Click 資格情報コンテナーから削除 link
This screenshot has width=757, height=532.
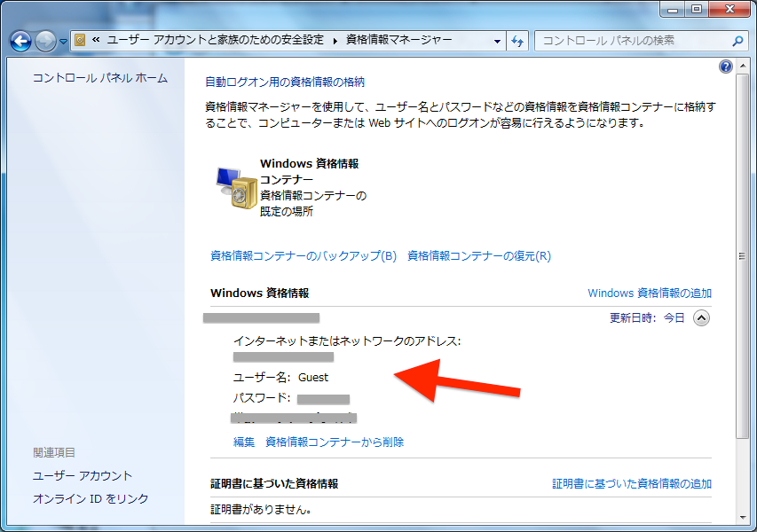[335, 442]
